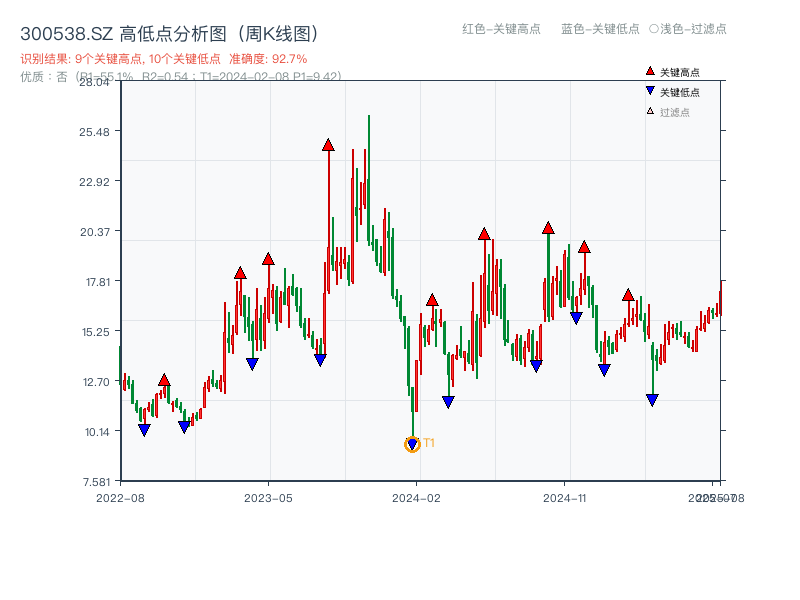
Task: Click the highest red key-high marker at mid-2023 peak
Action: tap(327, 145)
